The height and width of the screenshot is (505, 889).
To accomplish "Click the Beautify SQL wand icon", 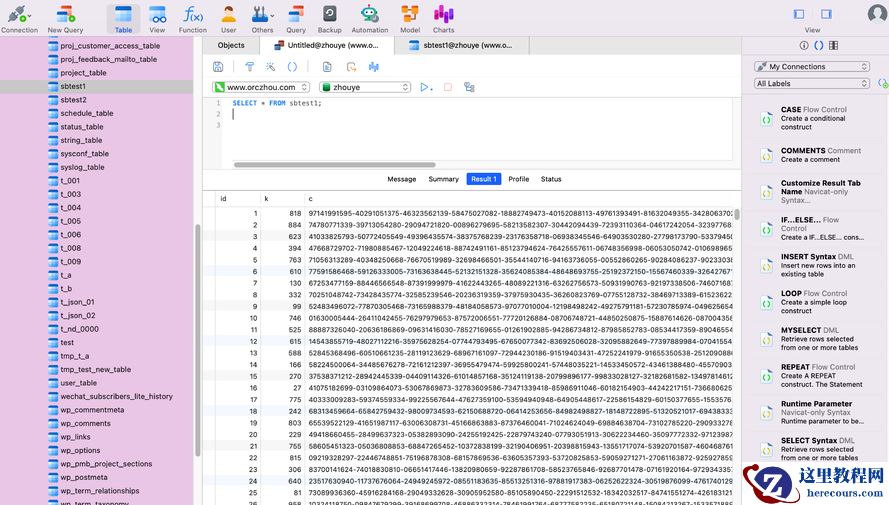I will coord(270,67).
